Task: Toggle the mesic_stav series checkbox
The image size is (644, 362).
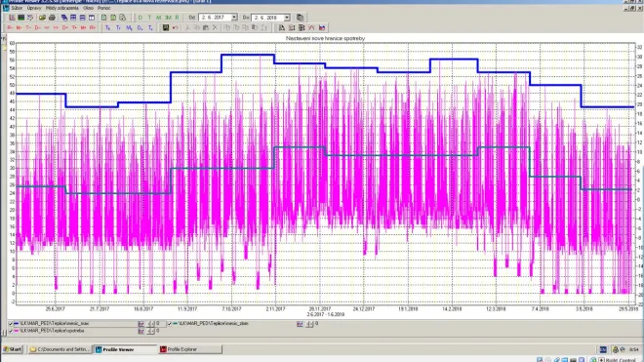Action: tap(169, 324)
